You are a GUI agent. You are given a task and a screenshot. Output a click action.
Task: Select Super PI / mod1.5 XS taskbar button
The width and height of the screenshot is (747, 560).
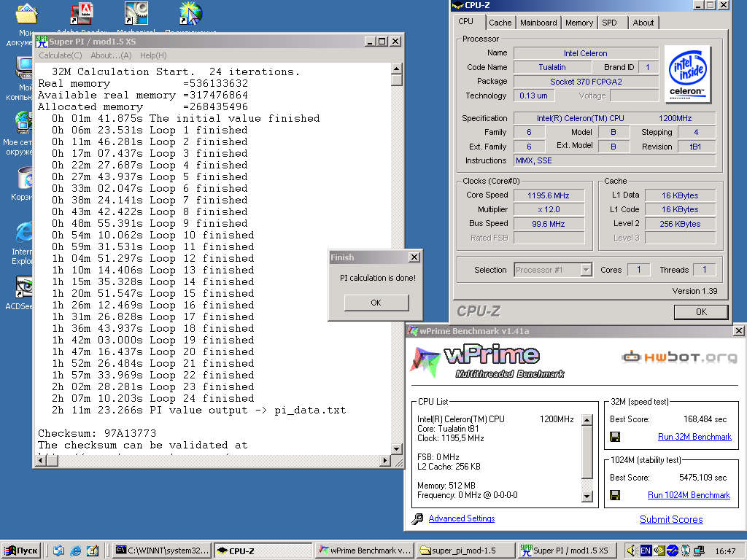(566, 551)
